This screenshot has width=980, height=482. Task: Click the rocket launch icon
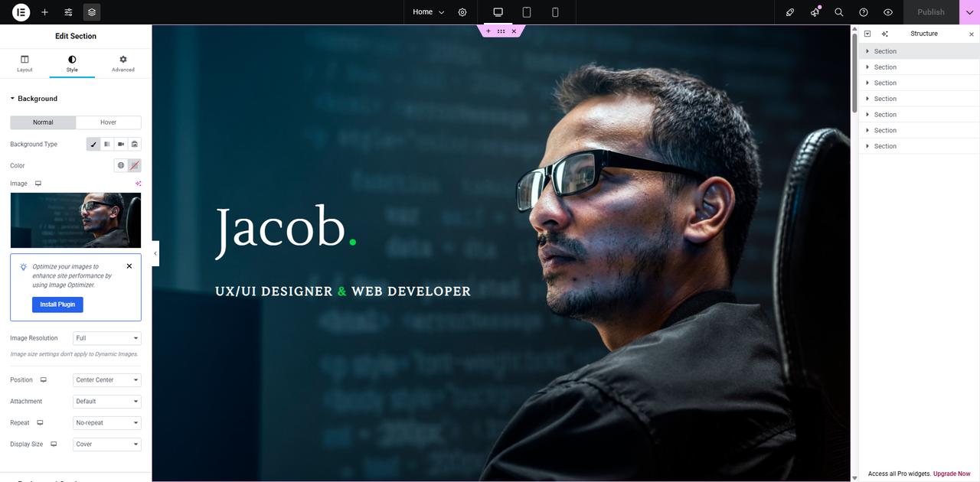click(x=790, y=12)
